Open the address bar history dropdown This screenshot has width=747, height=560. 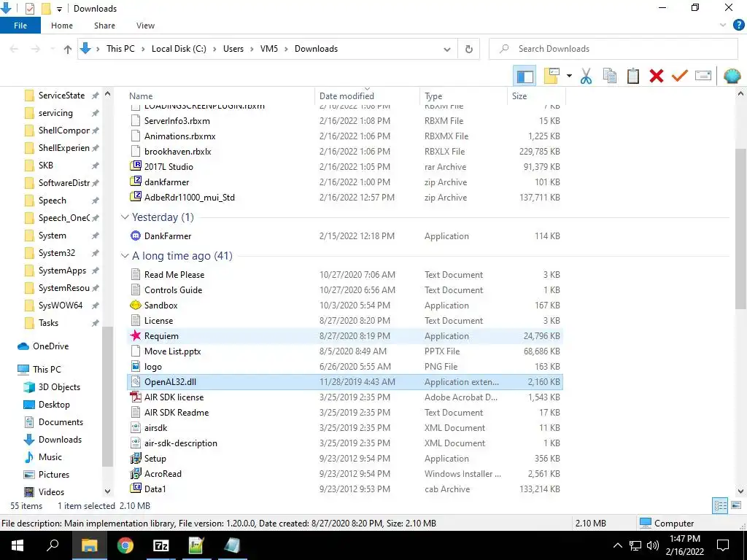point(447,49)
